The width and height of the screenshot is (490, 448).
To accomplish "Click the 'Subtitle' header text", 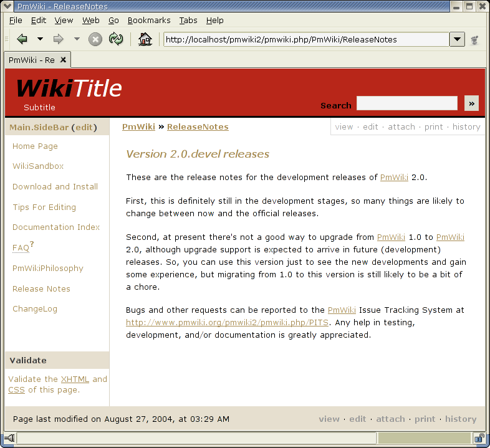I will (x=39, y=107).
